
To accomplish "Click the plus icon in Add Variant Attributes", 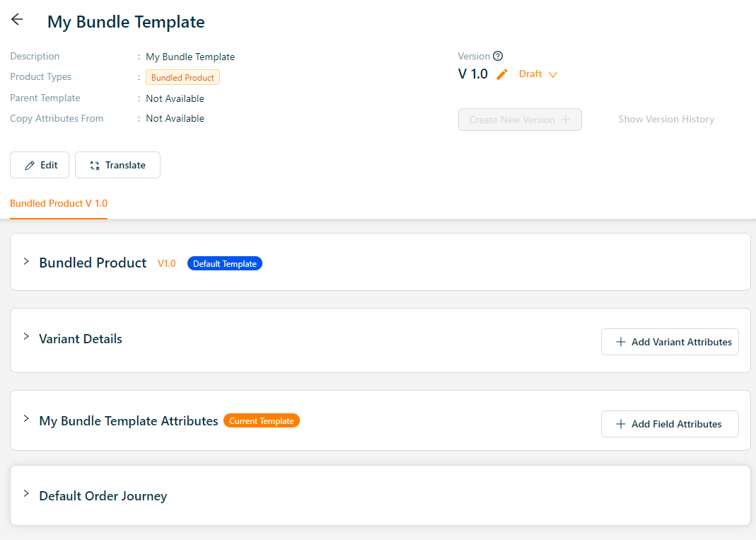I will (621, 342).
